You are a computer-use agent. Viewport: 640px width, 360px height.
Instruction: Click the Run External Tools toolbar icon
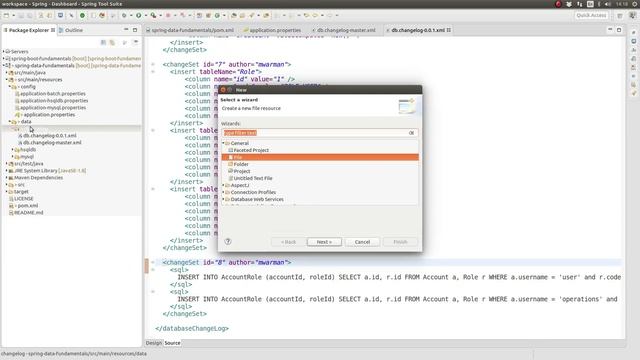(x=153, y=16)
